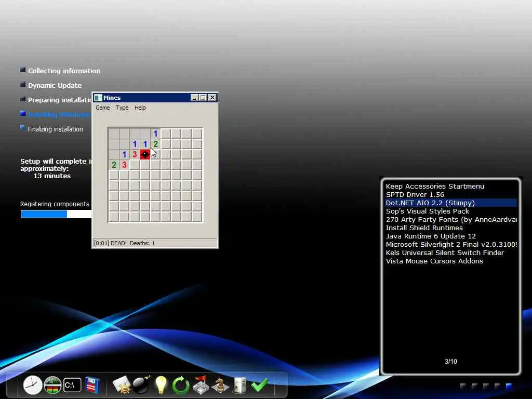Click the blue Registering components progress bar
The width and height of the screenshot is (532, 399).
[x=56, y=214]
